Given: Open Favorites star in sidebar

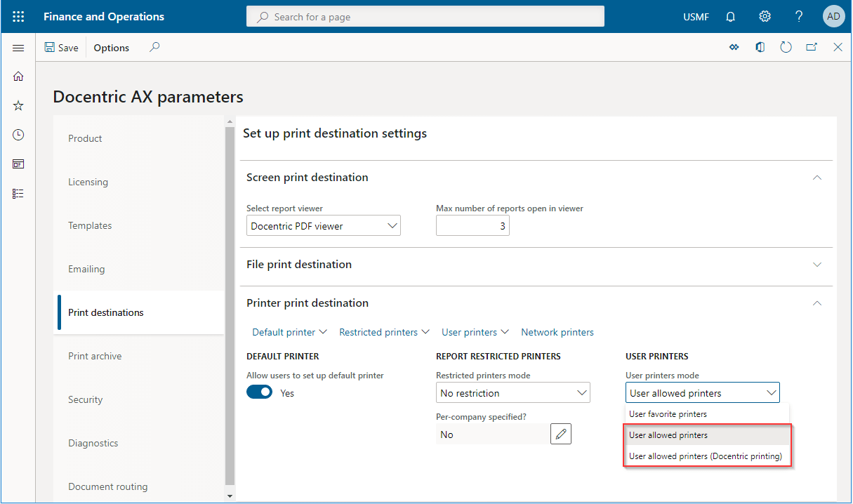Looking at the screenshot, I should click(18, 105).
